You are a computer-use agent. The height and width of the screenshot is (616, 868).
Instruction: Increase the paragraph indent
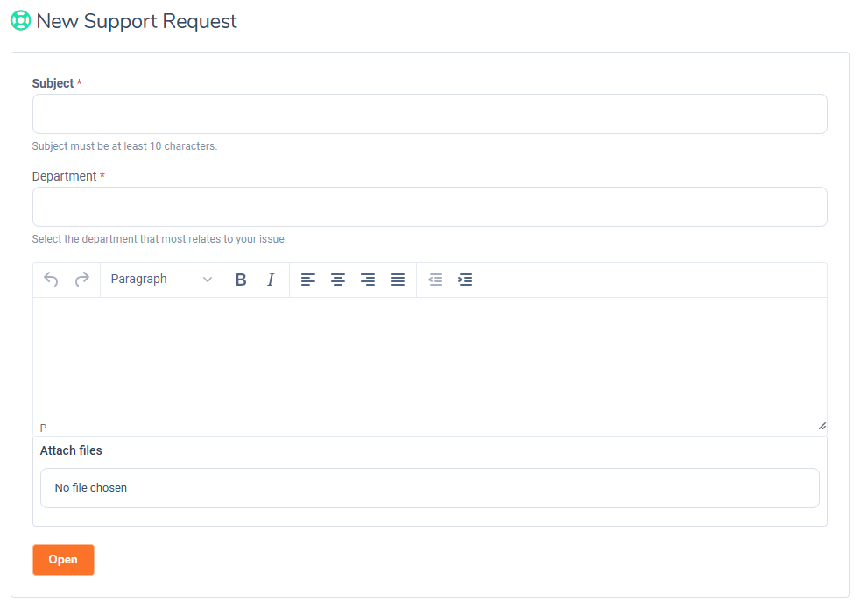pyautogui.click(x=465, y=280)
